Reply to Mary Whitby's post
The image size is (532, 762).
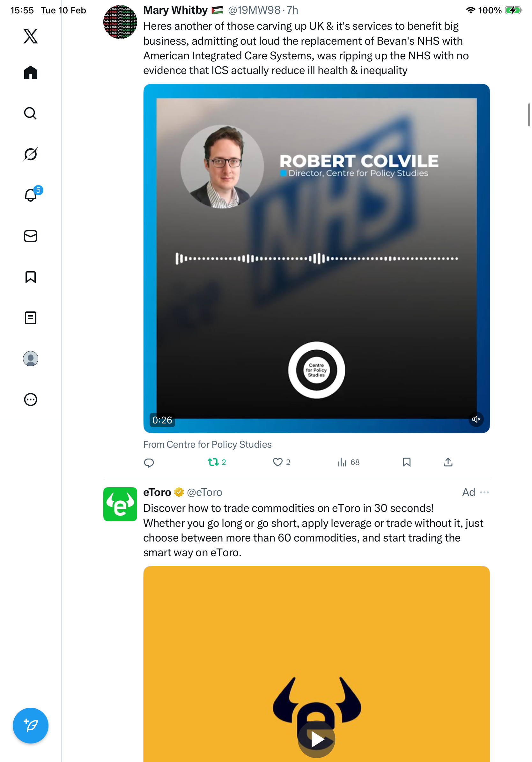[x=149, y=462]
